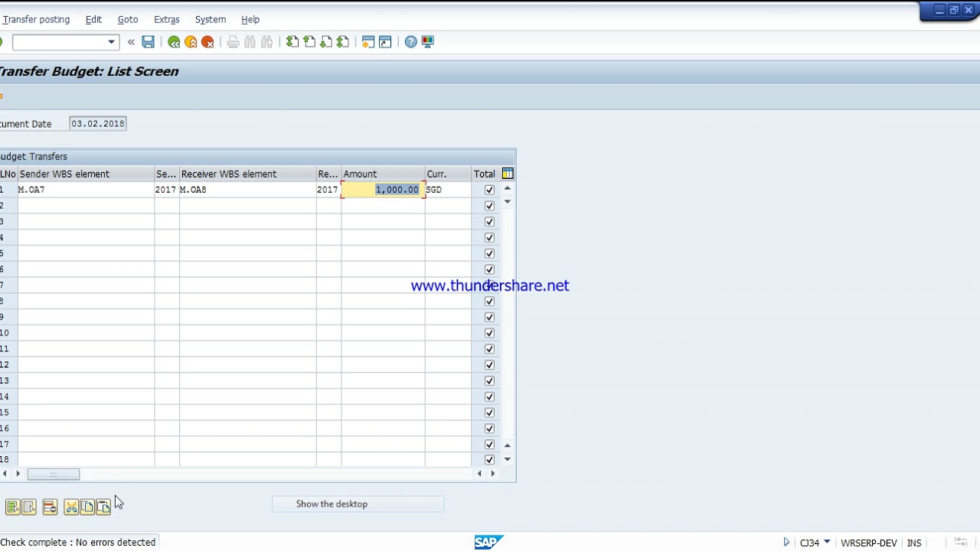
Task: Click the Save disk icon
Action: tap(148, 42)
